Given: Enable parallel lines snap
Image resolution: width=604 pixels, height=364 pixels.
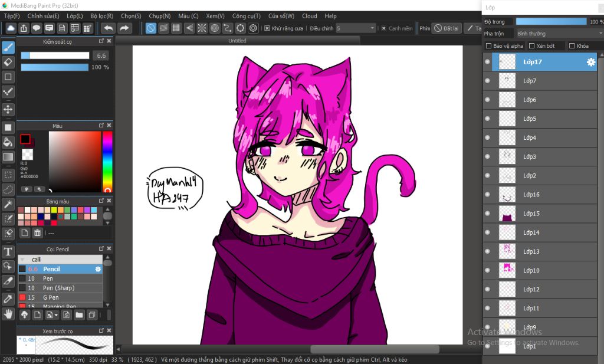Looking at the screenshot, I should point(163,28).
